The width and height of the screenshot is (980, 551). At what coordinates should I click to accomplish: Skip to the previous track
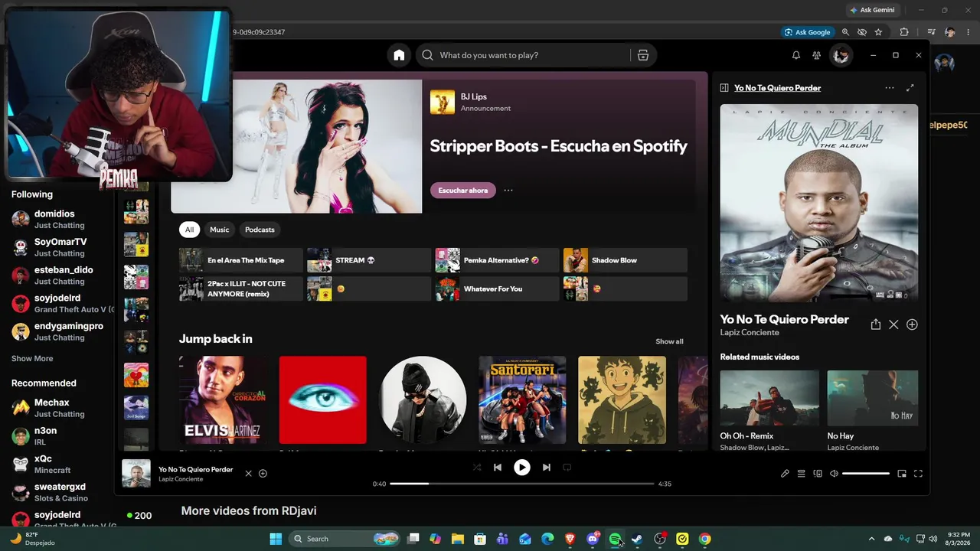click(x=498, y=468)
